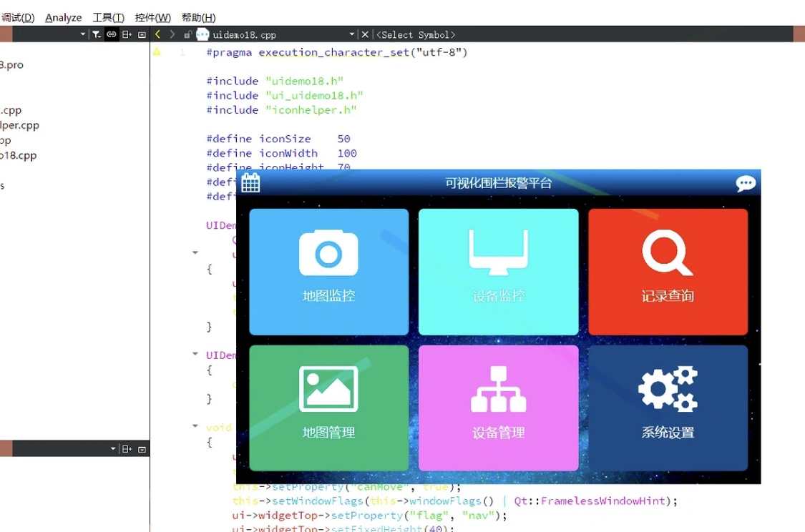This screenshot has height=532, width=805.
Task: Open o18.cpp from the project sidebar
Action: [18, 155]
